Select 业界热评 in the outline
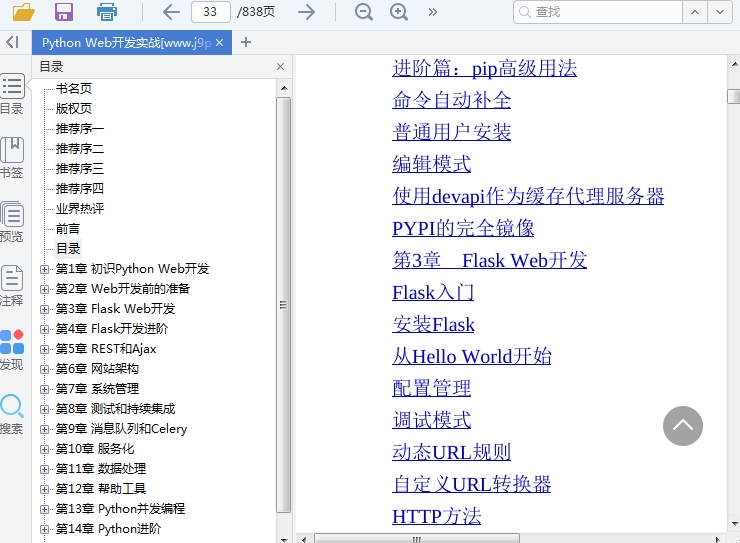 (80, 209)
